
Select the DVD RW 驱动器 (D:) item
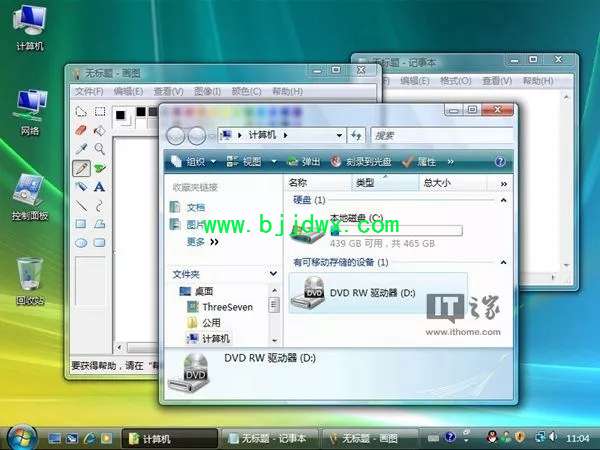(378, 293)
